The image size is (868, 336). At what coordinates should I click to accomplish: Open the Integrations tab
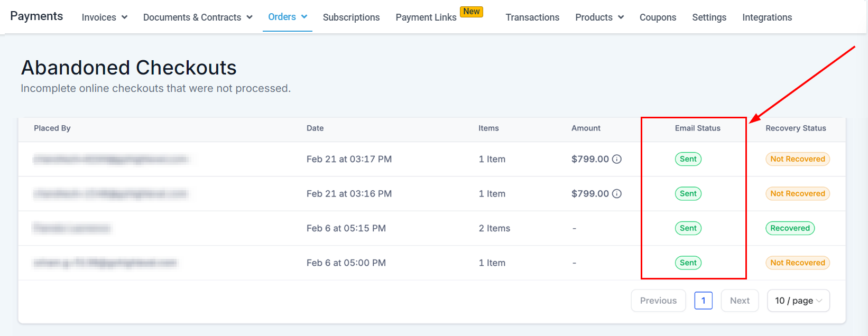[x=767, y=17]
